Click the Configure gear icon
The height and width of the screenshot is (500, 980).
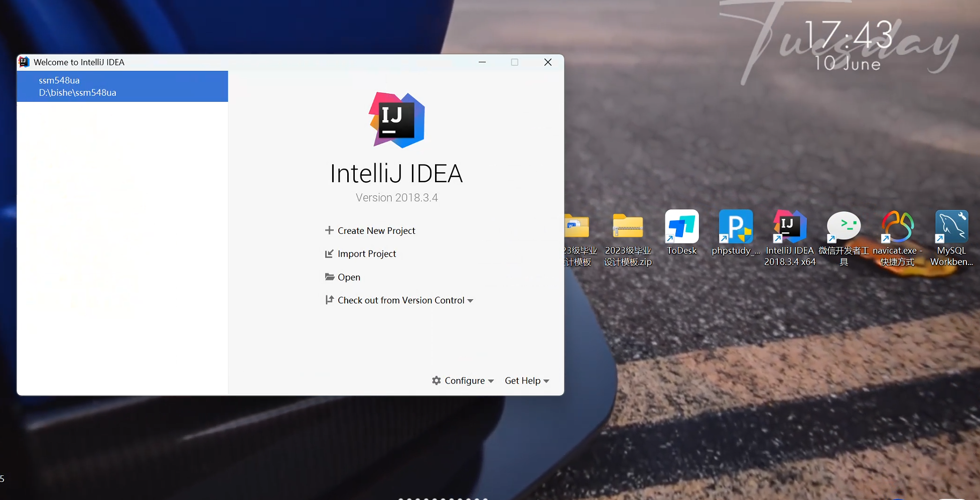pyautogui.click(x=437, y=381)
